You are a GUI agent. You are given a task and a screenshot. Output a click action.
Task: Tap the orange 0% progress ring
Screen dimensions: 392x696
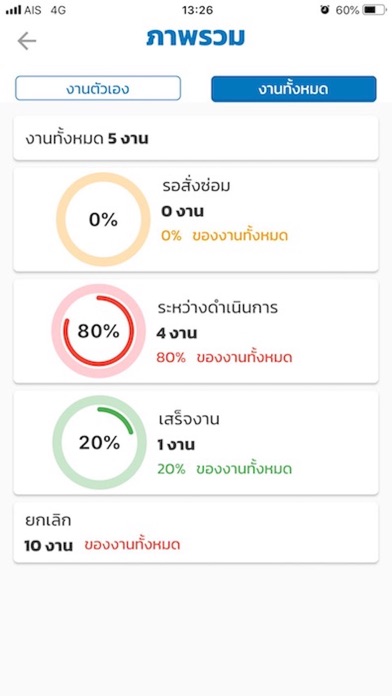103,219
